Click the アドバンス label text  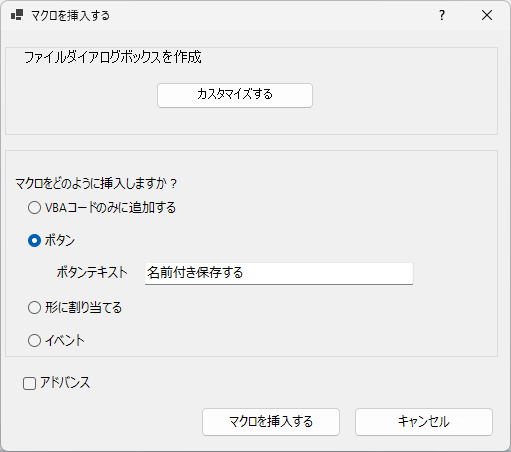65,383
